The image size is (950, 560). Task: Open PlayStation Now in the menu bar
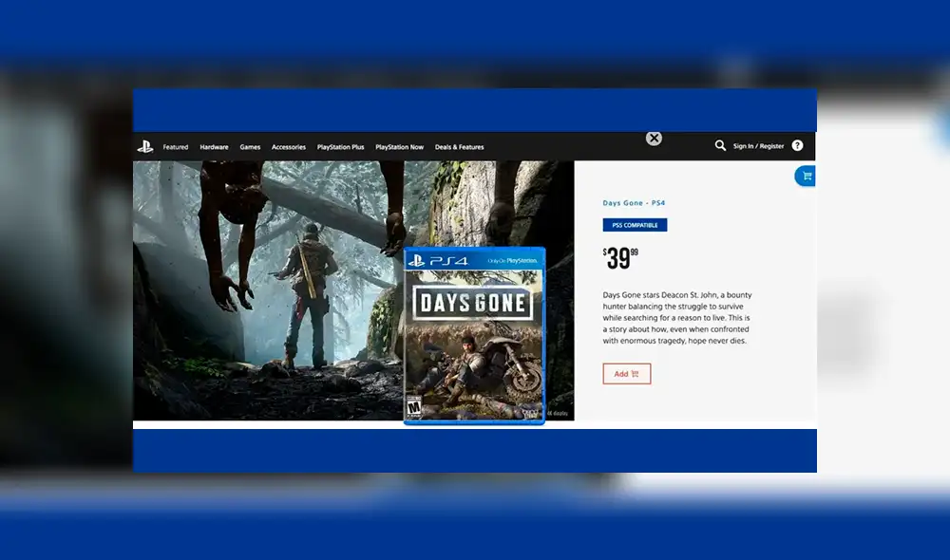(400, 147)
